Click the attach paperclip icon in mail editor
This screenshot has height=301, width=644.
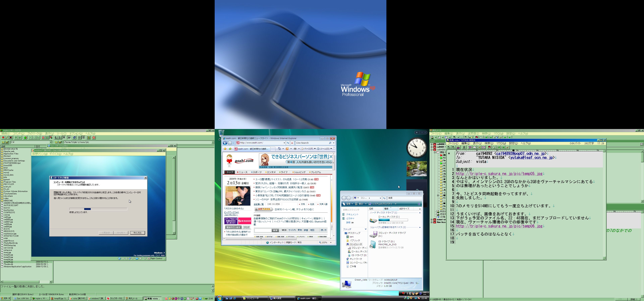click(x=464, y=147)
